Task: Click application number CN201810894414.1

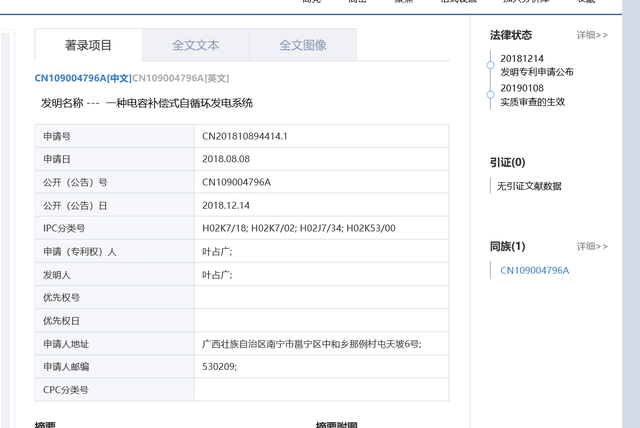Action: coord(245,136)
